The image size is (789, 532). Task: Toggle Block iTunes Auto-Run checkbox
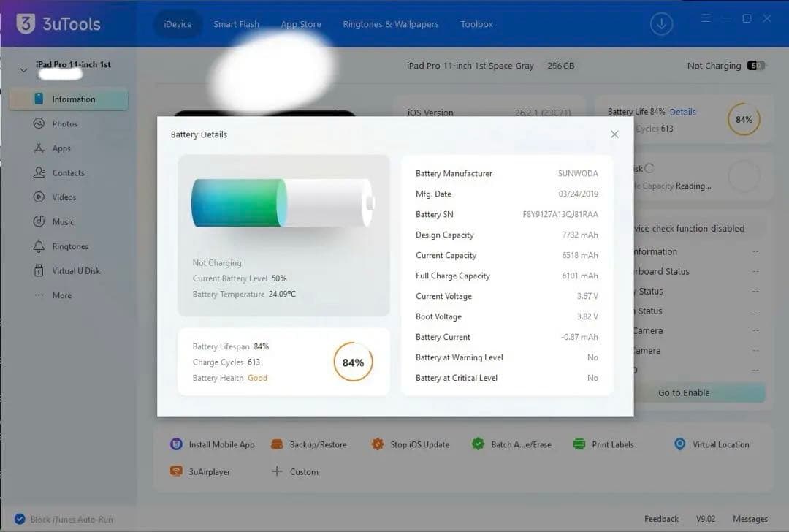pos(20,519)
